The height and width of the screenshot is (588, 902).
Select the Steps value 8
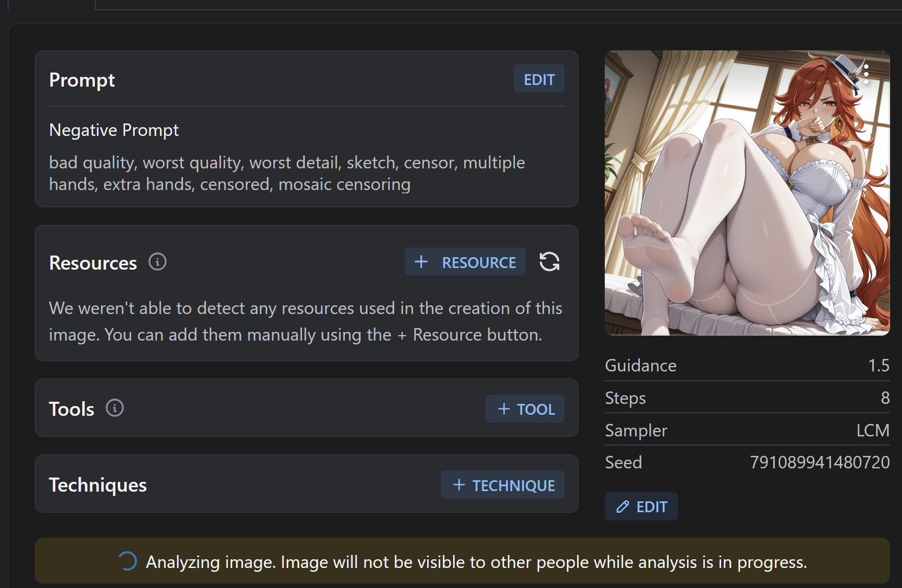[885, 398]
